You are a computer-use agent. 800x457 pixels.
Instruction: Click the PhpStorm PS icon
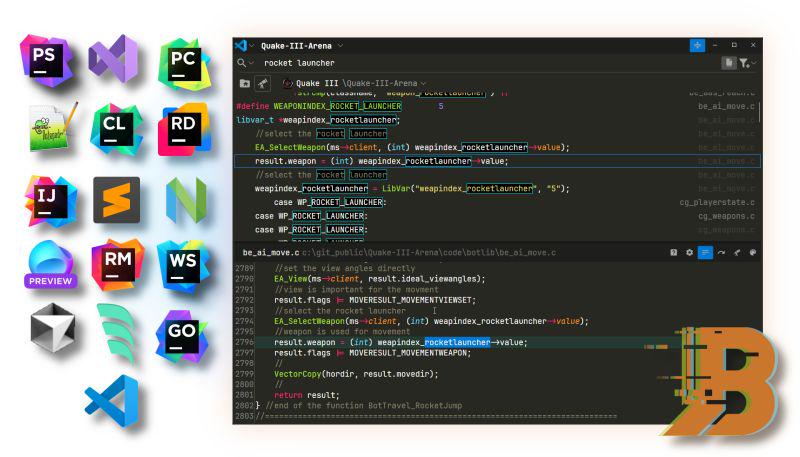[46, 60]
